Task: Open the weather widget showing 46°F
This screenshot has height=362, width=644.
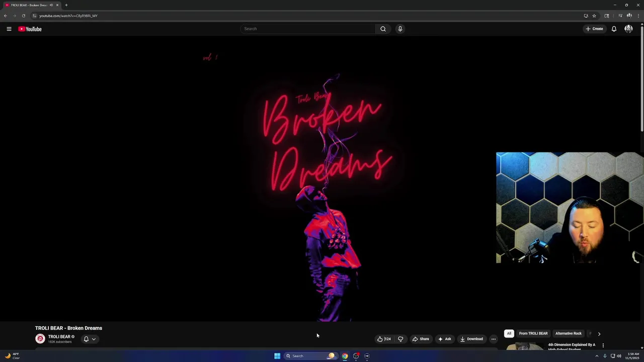Action: (12, 356)
